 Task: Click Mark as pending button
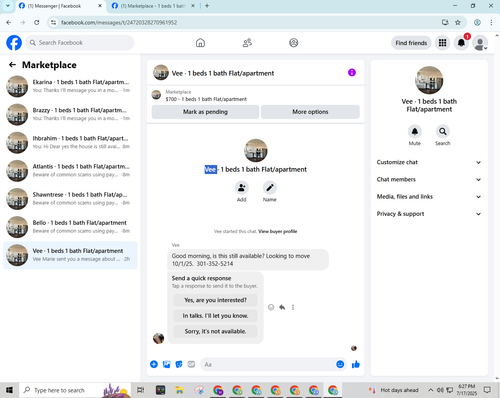coord(205,112)
